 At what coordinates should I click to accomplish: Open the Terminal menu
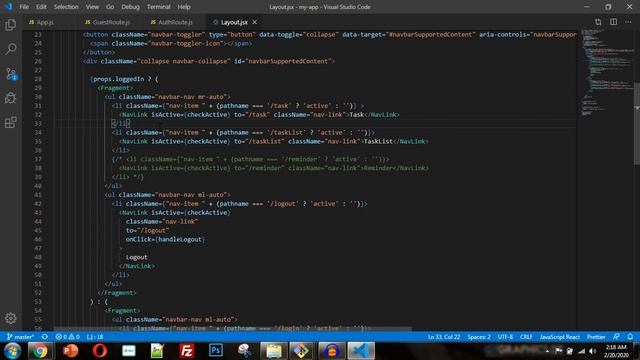[158, 7]
